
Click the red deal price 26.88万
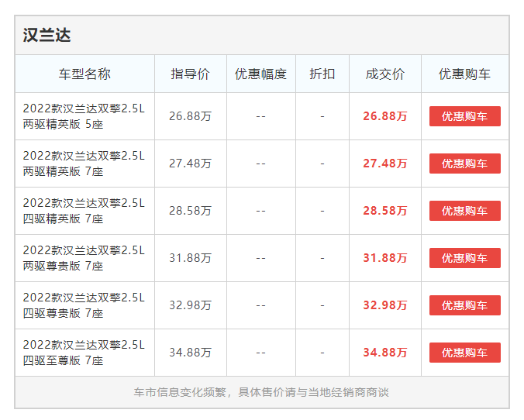(x=385, y=116)
